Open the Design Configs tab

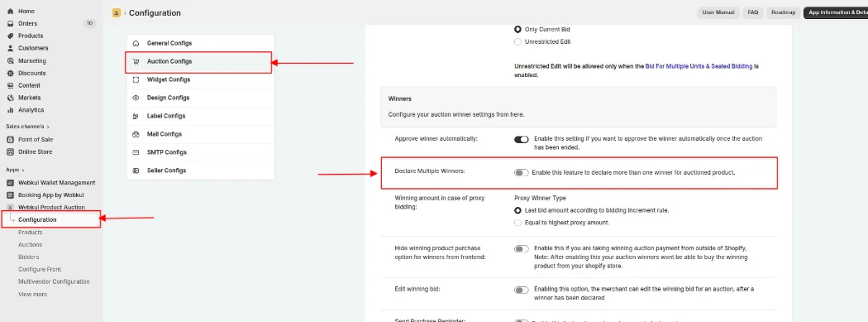(x=200, y=99)
